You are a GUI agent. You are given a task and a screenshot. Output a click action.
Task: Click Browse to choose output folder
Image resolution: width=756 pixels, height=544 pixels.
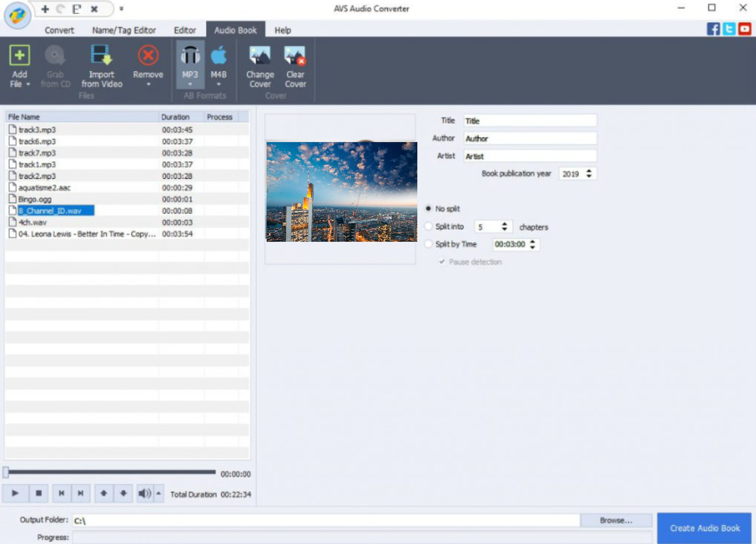(616, 520)
